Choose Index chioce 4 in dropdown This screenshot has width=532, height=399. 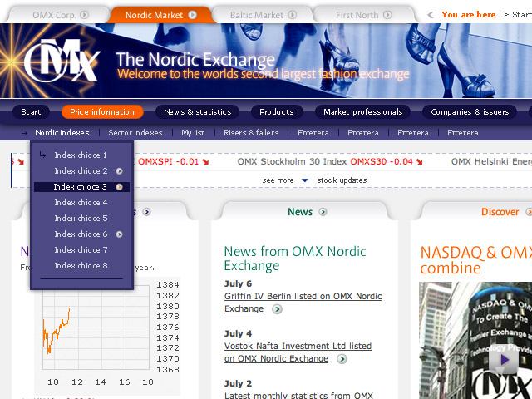coord(81,203)
